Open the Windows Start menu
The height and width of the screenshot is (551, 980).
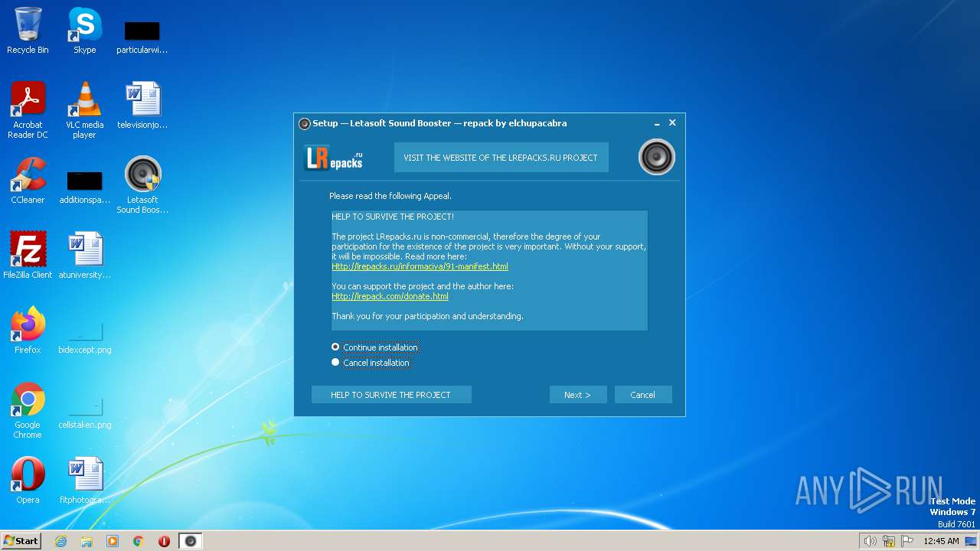point(21,541)
